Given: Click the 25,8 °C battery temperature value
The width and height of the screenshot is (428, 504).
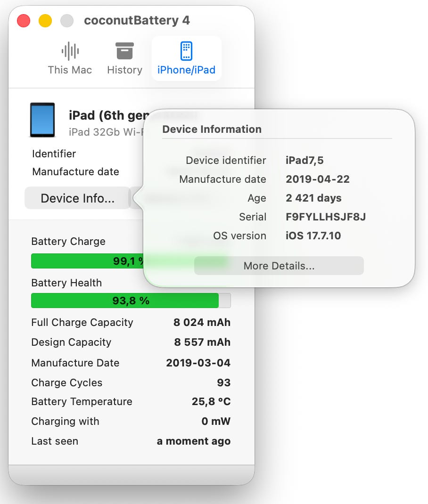Looking at the screenshot, I should coord(211,401).
